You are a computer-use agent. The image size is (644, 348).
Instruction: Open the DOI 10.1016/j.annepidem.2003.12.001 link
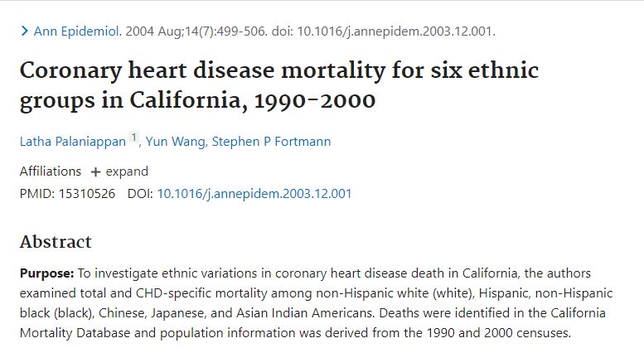click(x=254, y=194)
